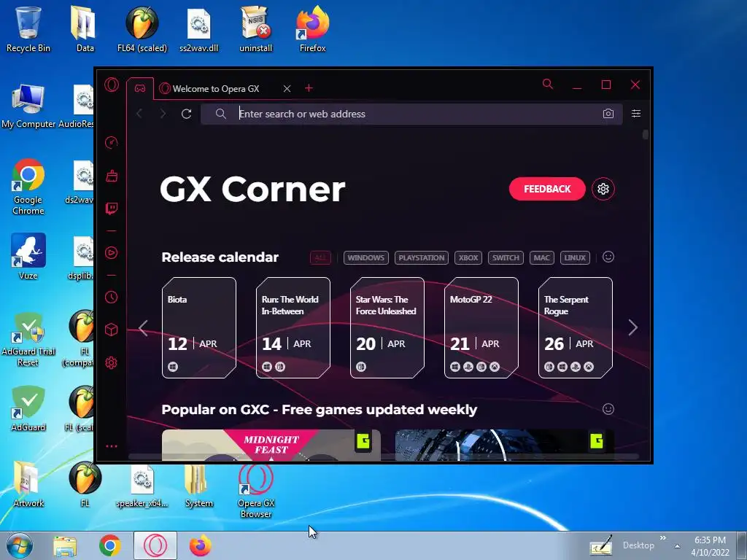Reload the current page
Image resolution: width=747 pixels, height=560 pixels.
(186, 114)
